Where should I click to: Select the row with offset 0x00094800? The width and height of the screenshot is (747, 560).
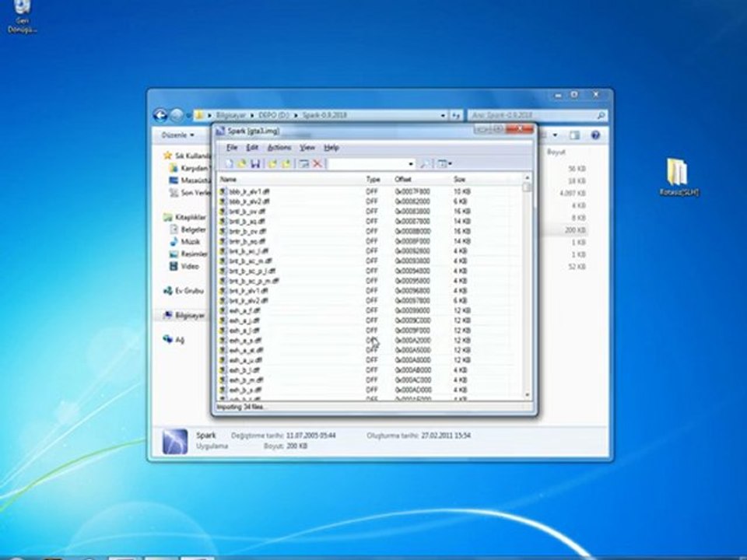point(369,271)
